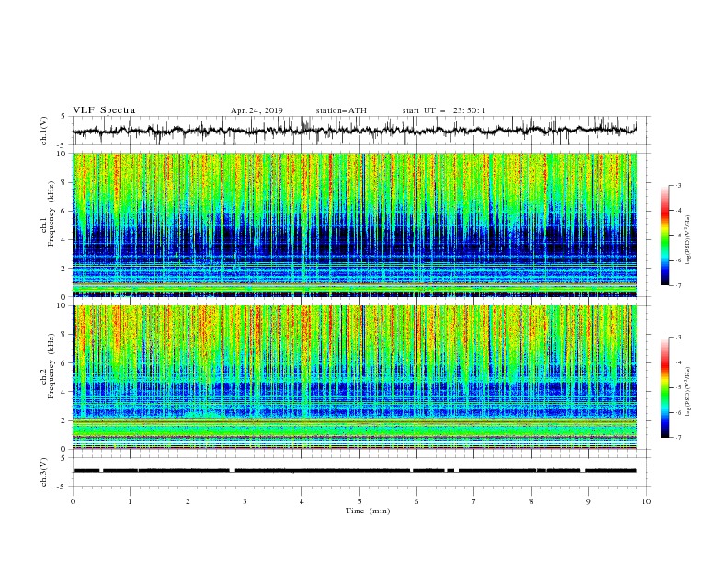Click the ch.2 "Frequency (kHz)" label

pyautogui.click(x=51, y=365)
